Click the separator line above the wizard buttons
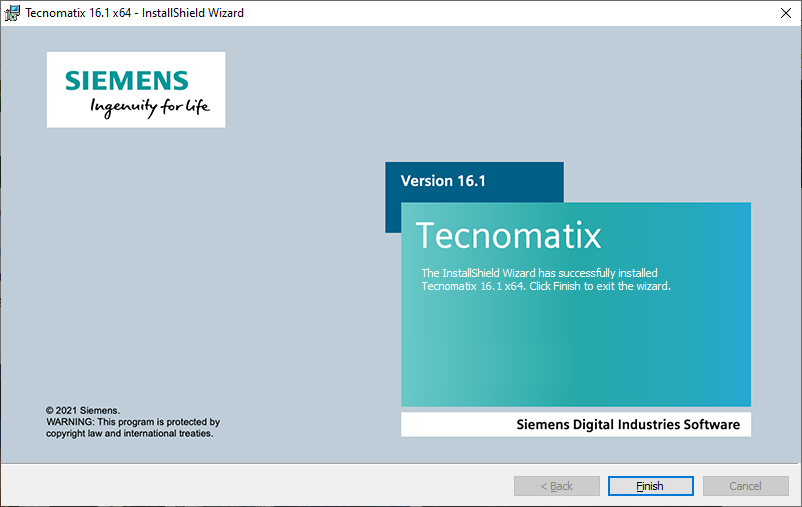Viewport: 802px width, 507px height. coord(300,464)
